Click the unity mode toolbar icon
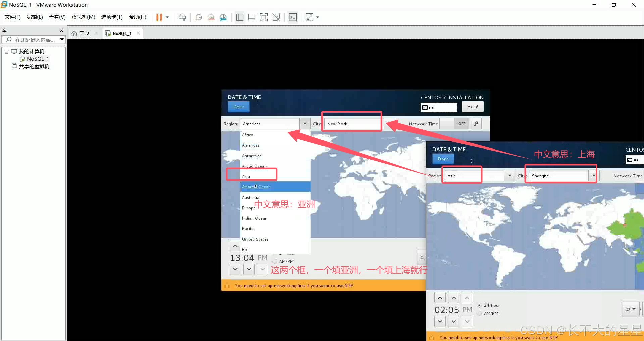Screen dimensions: 644x341 pos(276,17)
